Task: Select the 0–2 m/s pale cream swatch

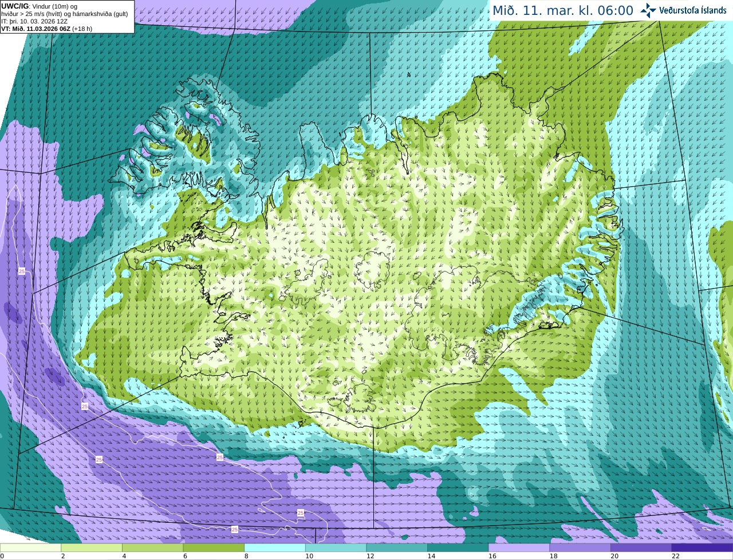Action: (30, 548)
